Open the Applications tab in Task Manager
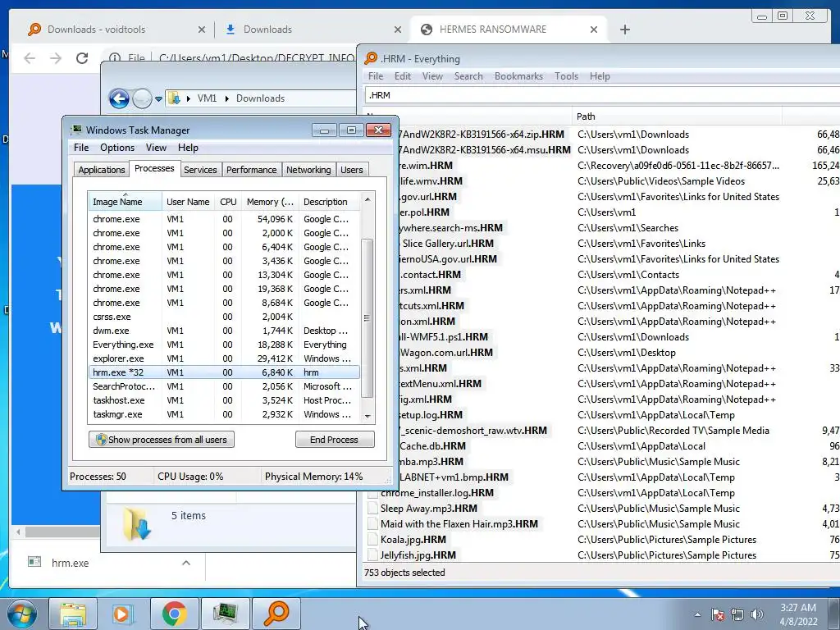840x630 pixels. point(101,170)
